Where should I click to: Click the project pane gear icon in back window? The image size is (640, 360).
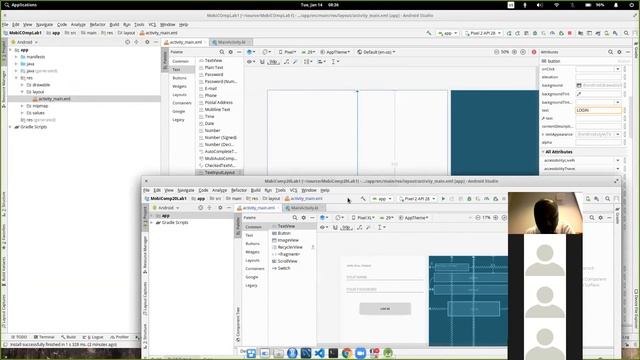point(147,42)
